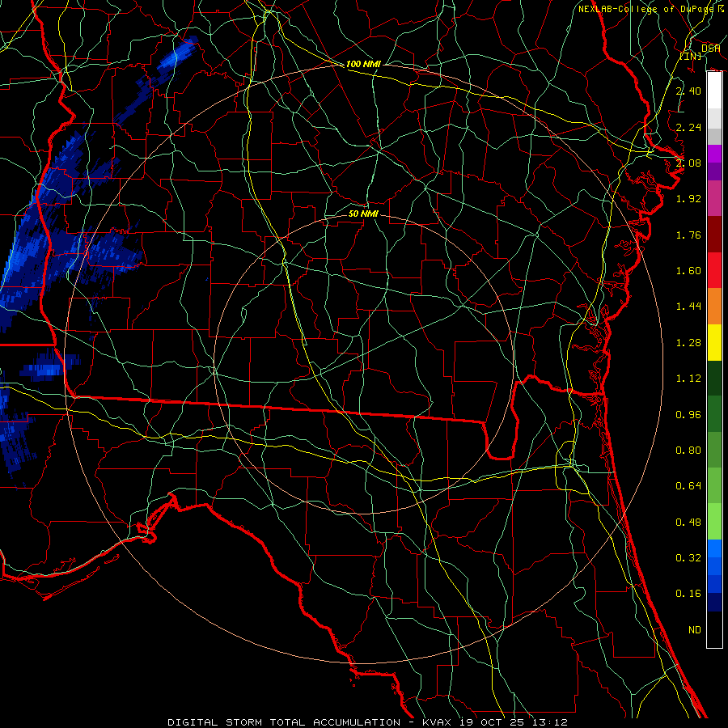728x728 pixels.
Task: Click the 0.48 legend value
Action: [688, 523]
